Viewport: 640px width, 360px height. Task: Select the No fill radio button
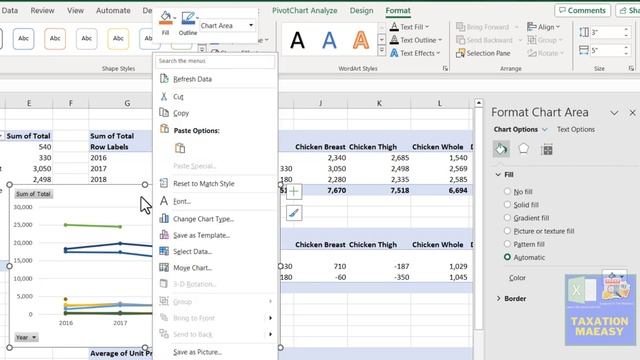(x=507, y=191)
